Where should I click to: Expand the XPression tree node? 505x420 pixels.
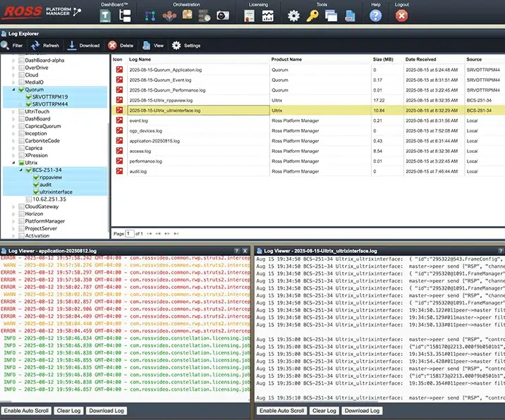pyautogui.click(x=13, y=156)
